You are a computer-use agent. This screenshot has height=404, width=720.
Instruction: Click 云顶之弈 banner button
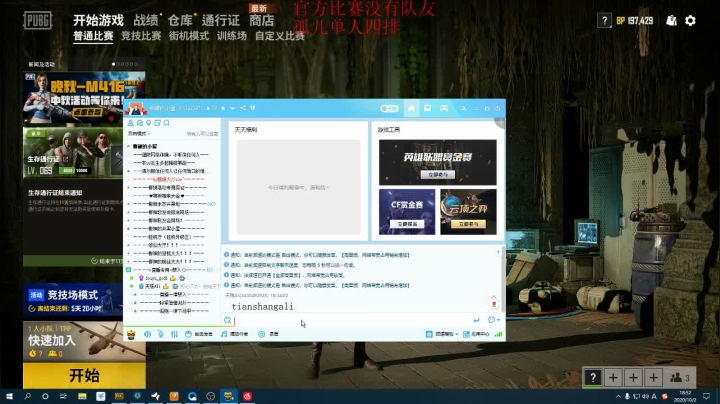pyautogui.click(x=468, y=224)
